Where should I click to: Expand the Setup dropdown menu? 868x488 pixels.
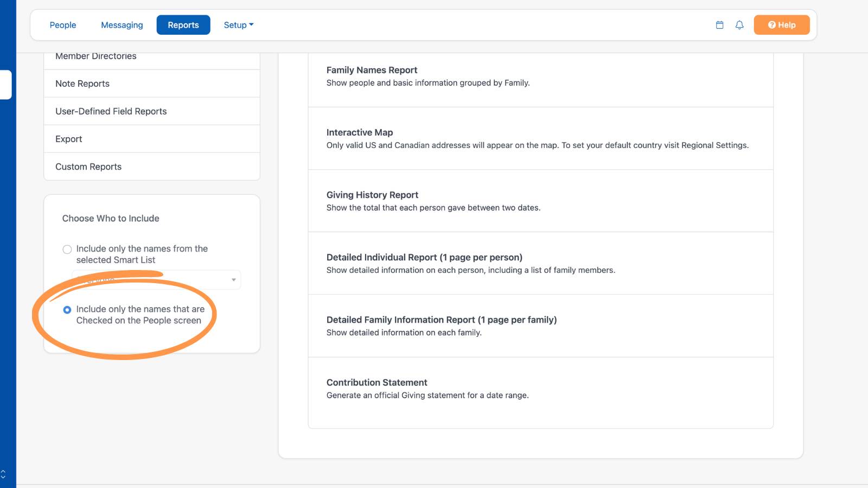[239, 25]
